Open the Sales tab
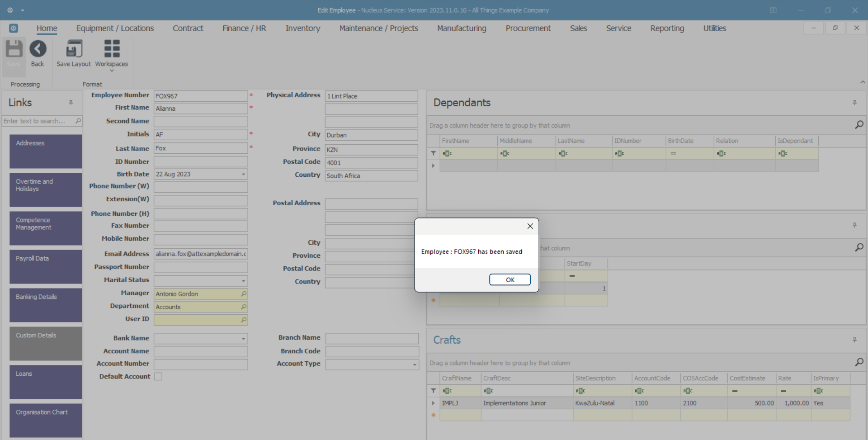 (x=578, y=28)
